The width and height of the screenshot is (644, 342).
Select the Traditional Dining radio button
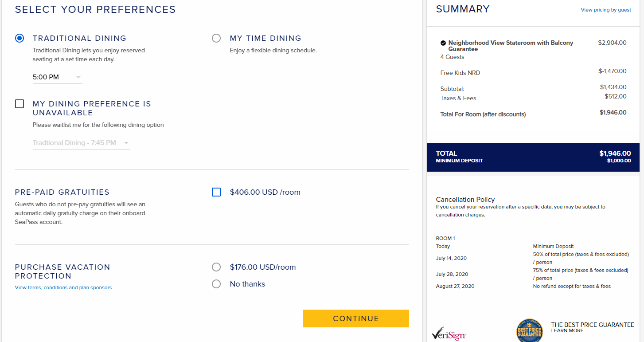coord(20,38)
